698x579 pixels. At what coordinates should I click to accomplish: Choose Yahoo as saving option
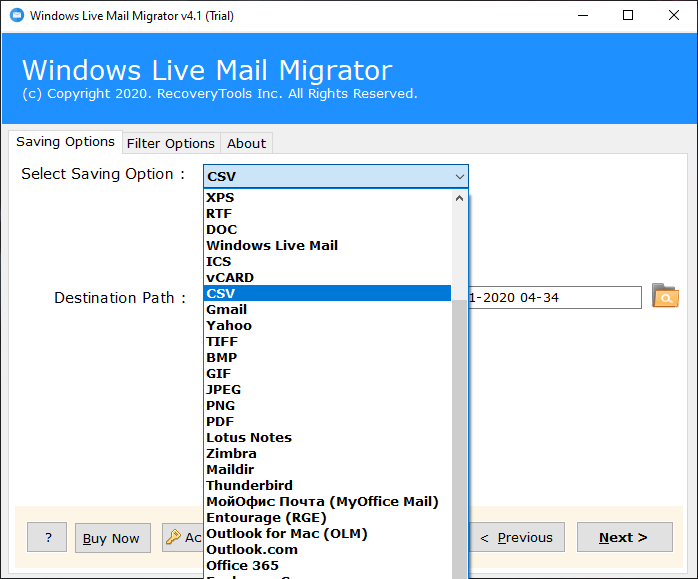click(x=327, y=326)
